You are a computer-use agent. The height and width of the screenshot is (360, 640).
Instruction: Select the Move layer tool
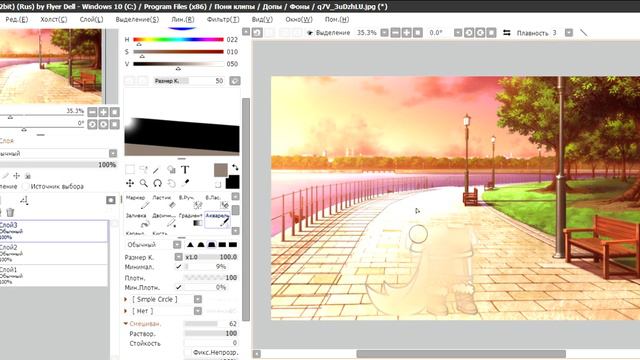(x=130, y=183)
